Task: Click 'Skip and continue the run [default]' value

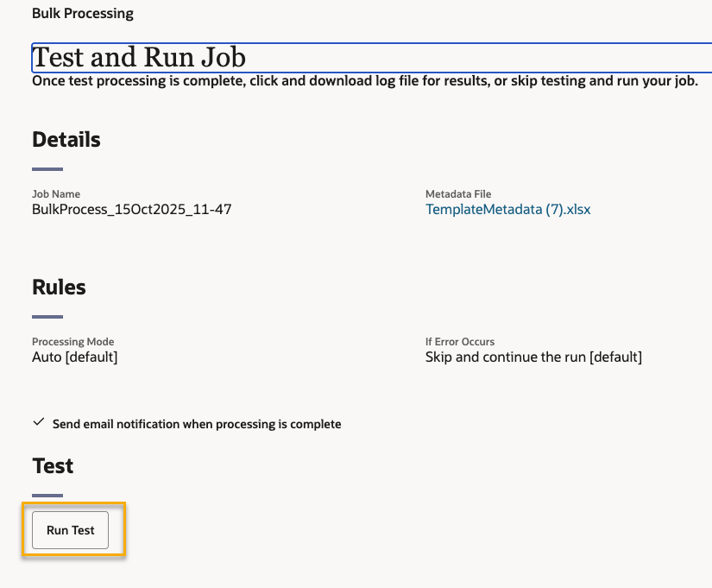Action: pos(533,357)
